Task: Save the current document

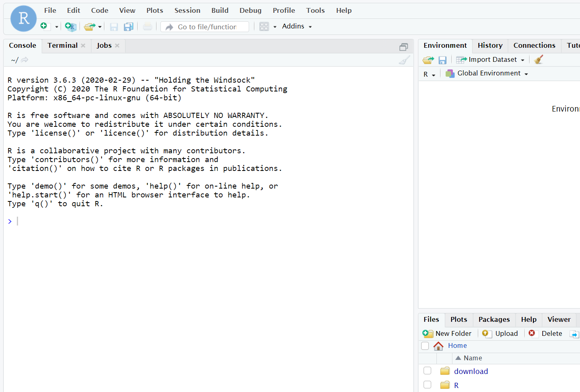Action: tap(114, 26)
